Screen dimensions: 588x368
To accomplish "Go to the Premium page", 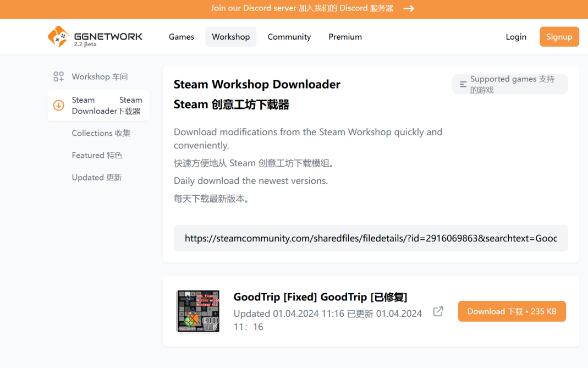I will (345, 37).
